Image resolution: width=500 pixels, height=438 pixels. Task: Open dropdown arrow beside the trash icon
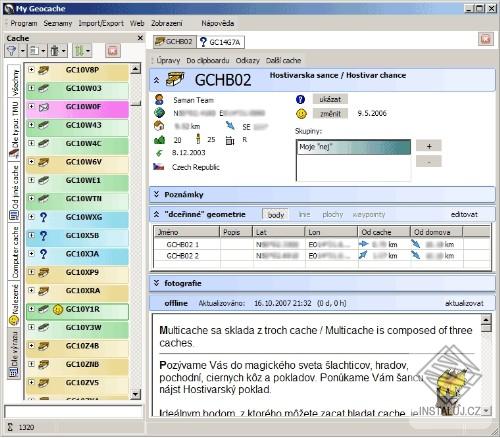pyautogui.click(x=63, y=51)
